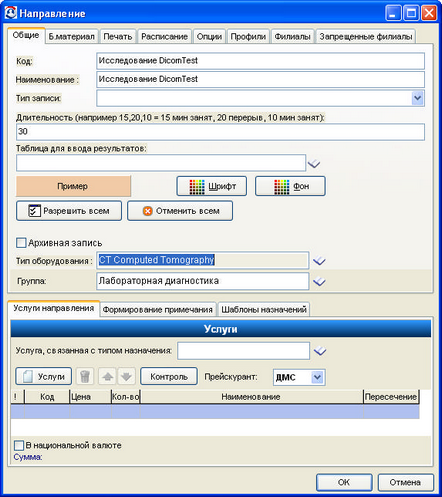Open lookup for Тип оборудования field
The width and height of the screenshot is (442, 497).
tap(319, 261)
